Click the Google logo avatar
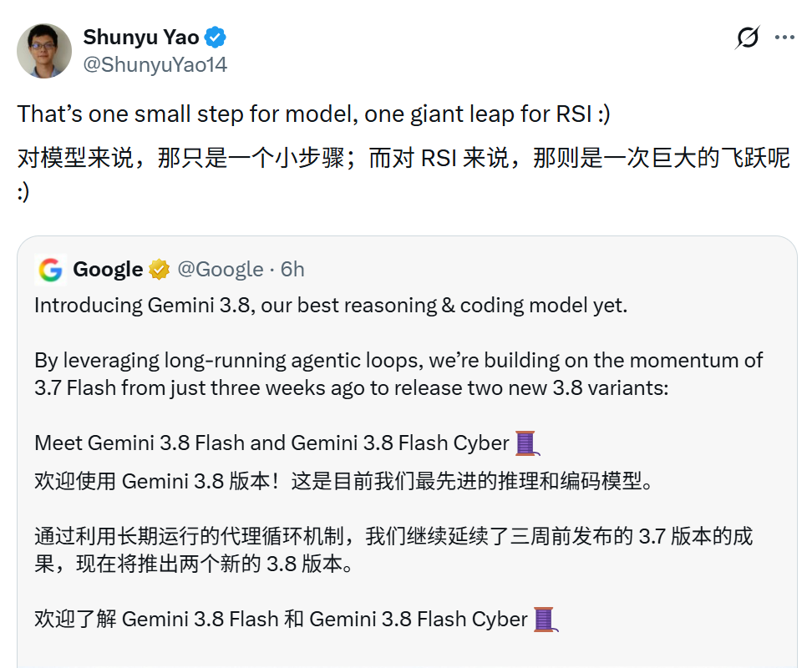 51,270
